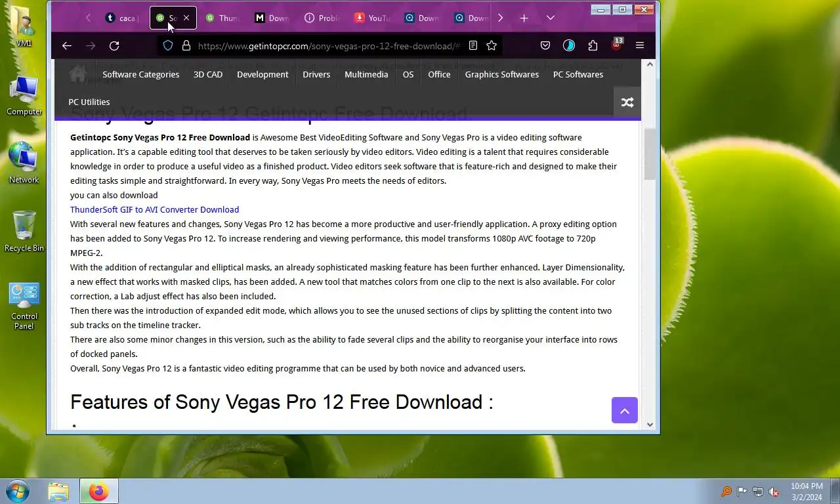Switch to the 'caca' tab

tap(122, 18)
